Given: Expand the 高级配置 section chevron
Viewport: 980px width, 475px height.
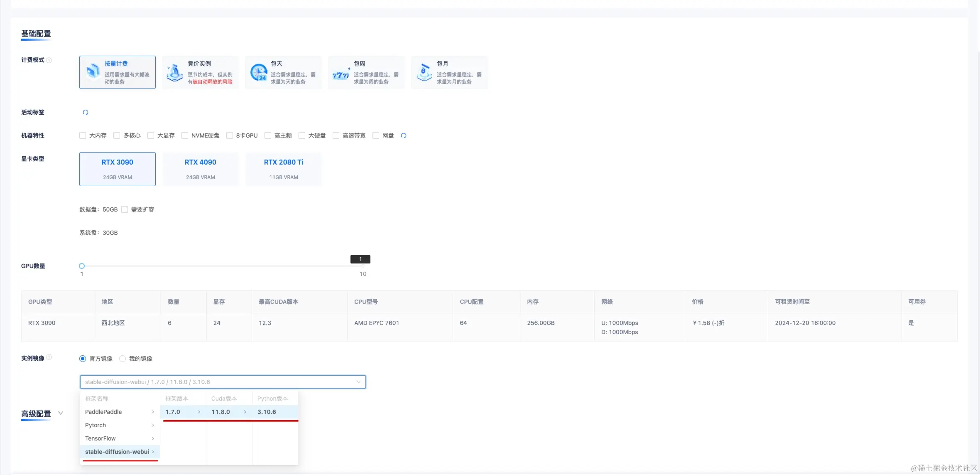Looking at the screenshot, I should point(61,413).
